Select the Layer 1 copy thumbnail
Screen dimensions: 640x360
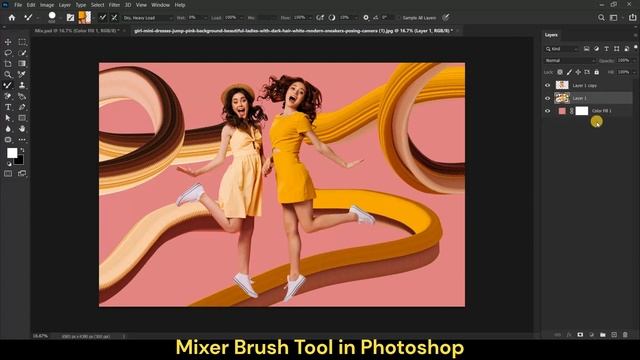click(562, 85)
